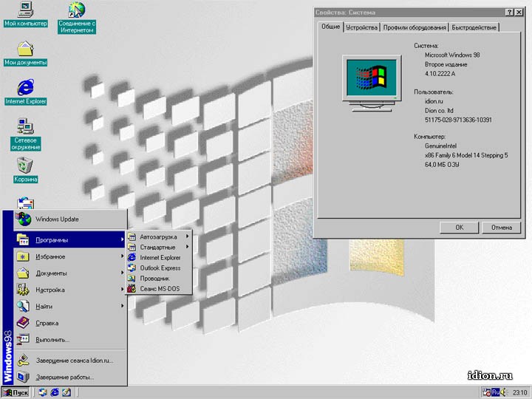Expand the Документы submenu arrow
The image size is (532, 399).
click(122, 273)
